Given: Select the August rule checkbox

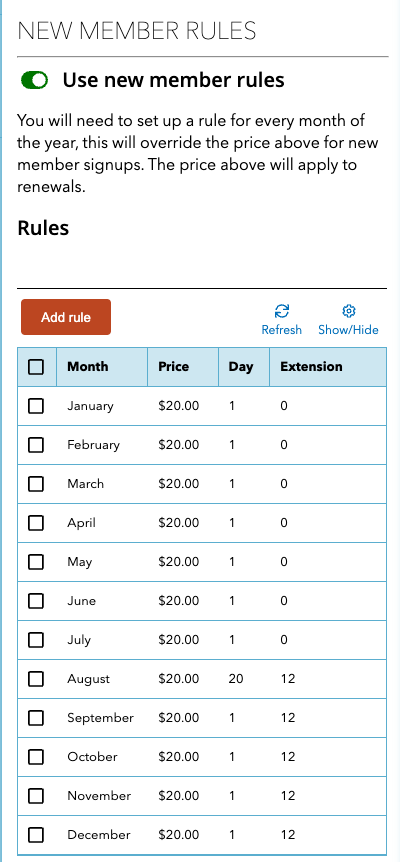Looking at the screenshot, I should click(x=36, y=679).
